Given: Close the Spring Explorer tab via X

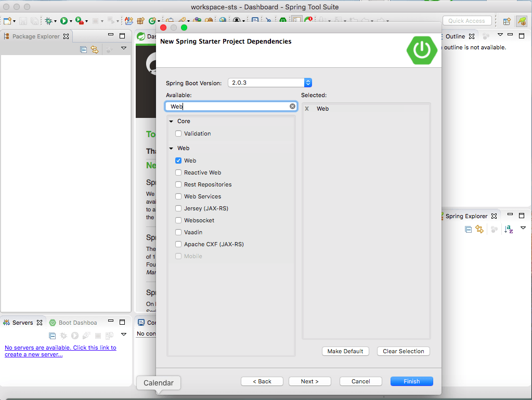Looking at the screenshot, I should coord(494,216).
